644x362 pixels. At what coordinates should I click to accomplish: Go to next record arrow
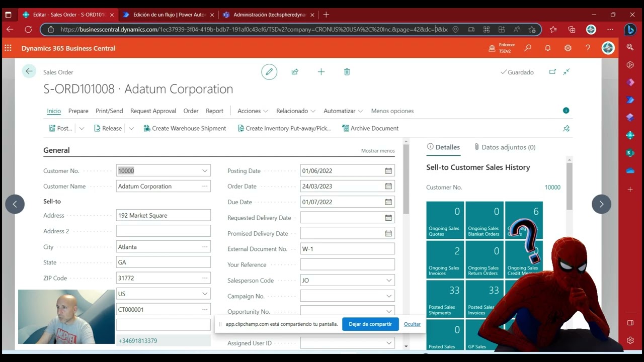[601, 204]
